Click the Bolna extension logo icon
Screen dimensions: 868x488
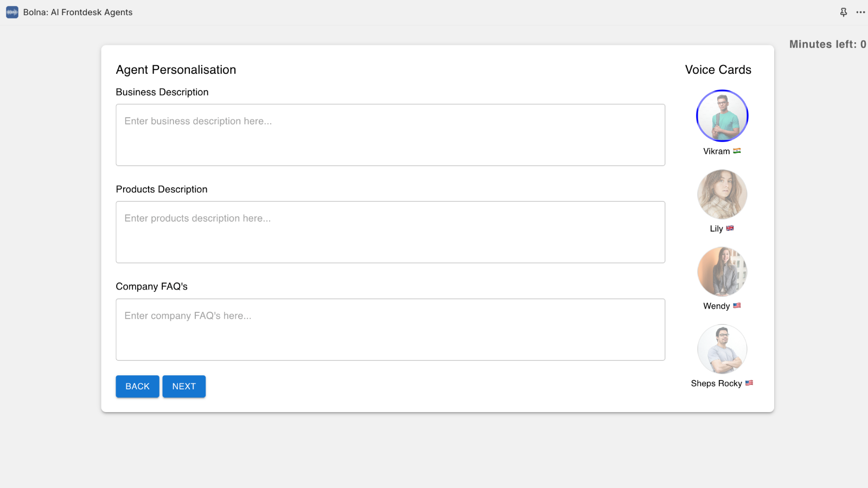[x=11, y=11]
